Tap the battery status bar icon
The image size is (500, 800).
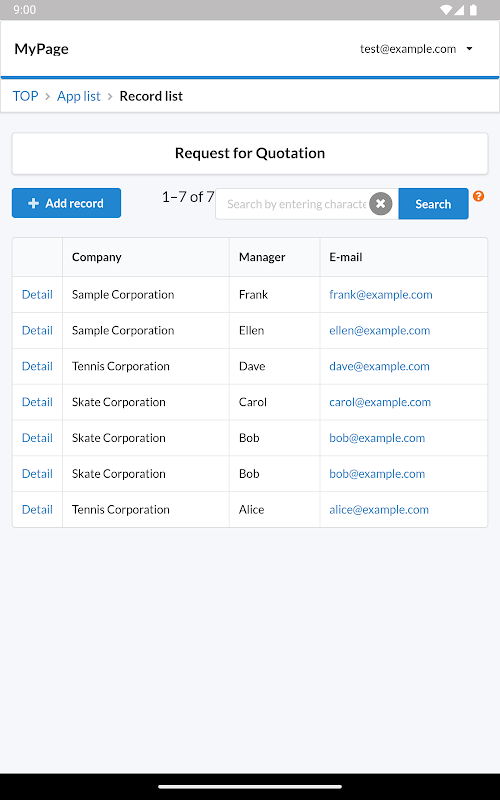473,10
